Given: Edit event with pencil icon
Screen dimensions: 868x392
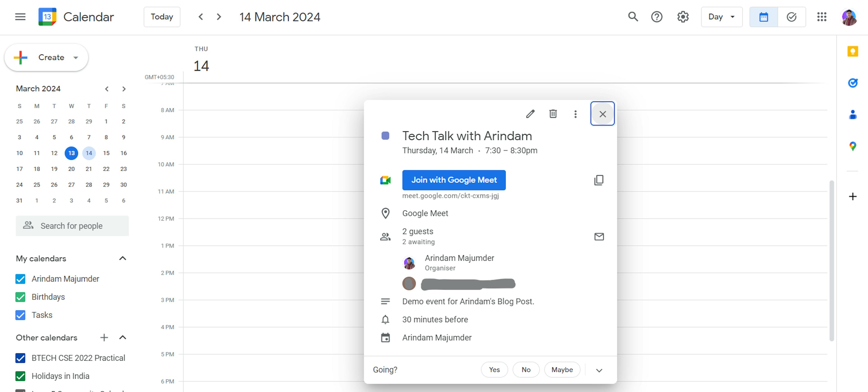Looking at the screenshot, I should pos(530,114).
